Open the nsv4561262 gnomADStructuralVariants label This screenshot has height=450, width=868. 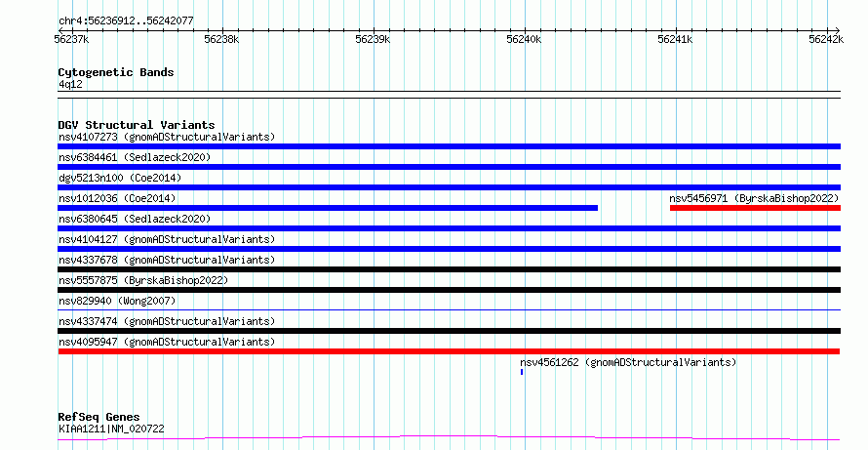(628, 362)
